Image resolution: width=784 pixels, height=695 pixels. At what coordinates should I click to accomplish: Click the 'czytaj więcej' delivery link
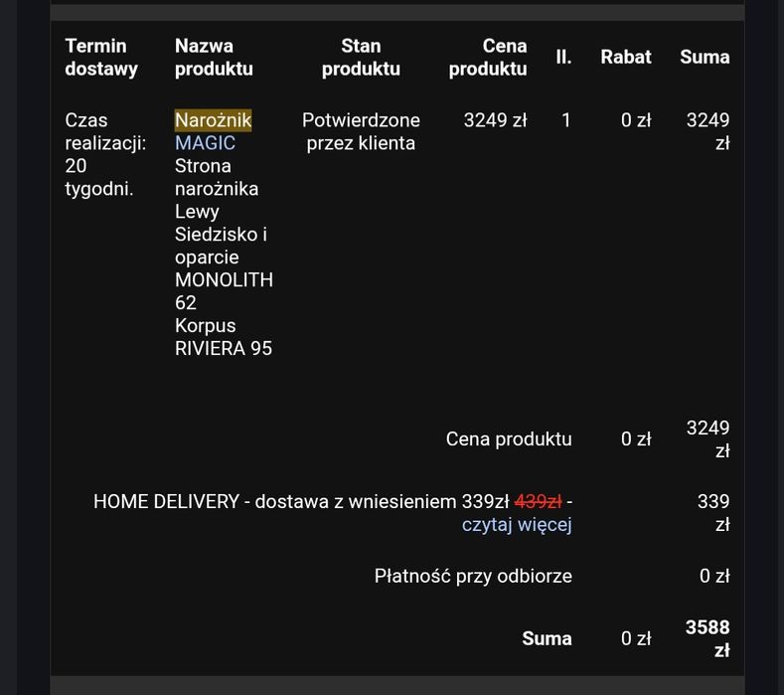(517, 524)
